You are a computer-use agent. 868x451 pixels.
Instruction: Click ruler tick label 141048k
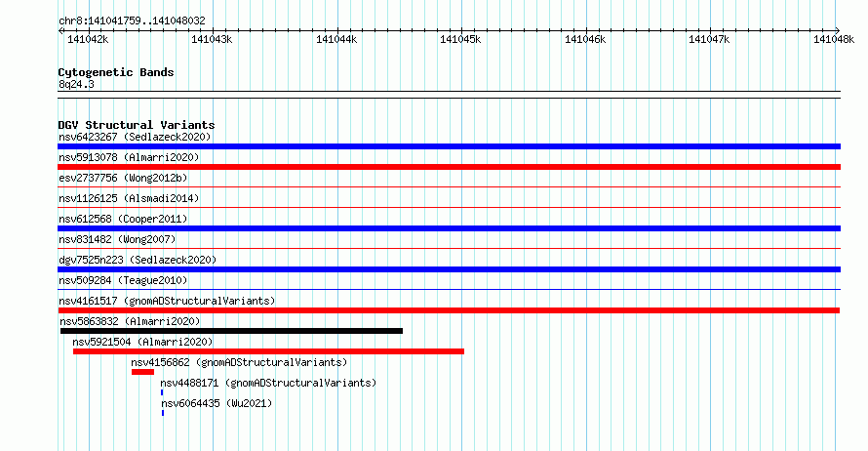(x=834, y=39)
